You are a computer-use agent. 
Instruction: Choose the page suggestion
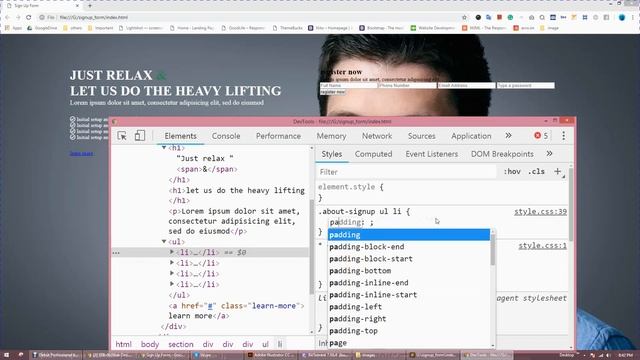click(x=409, y=343)
